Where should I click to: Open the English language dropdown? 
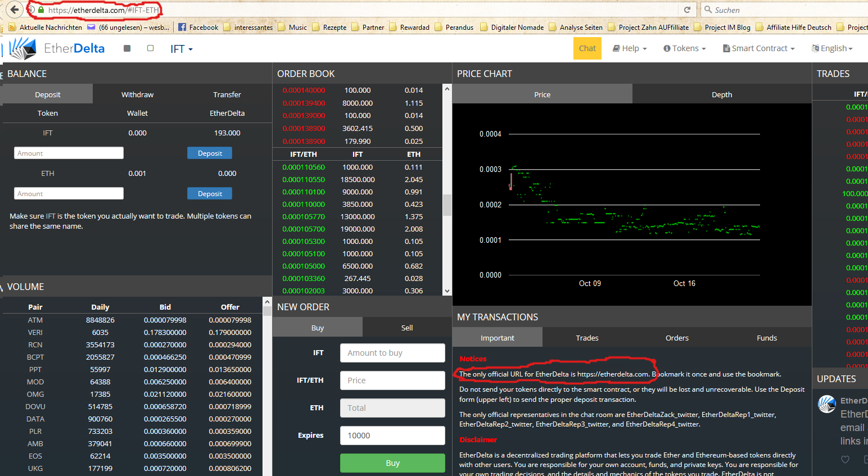tap(832, 48)
